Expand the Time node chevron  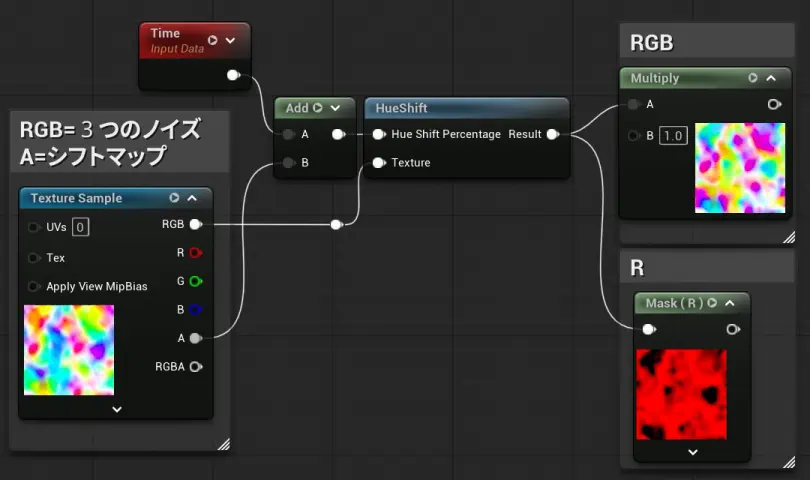(x=231, y=40)
